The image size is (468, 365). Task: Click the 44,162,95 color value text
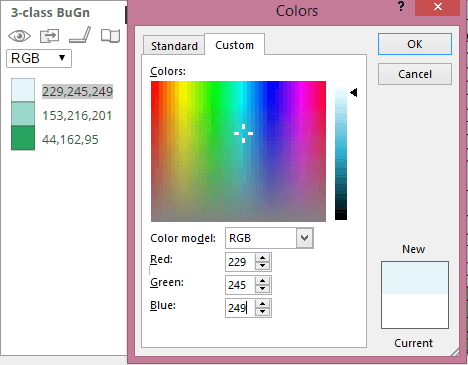70,140
